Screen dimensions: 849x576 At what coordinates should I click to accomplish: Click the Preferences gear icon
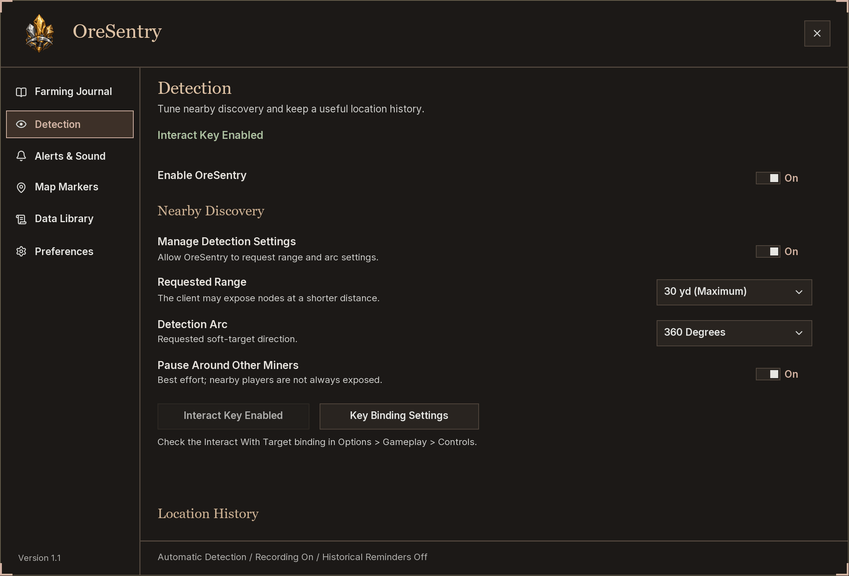[x=21, y=251]
